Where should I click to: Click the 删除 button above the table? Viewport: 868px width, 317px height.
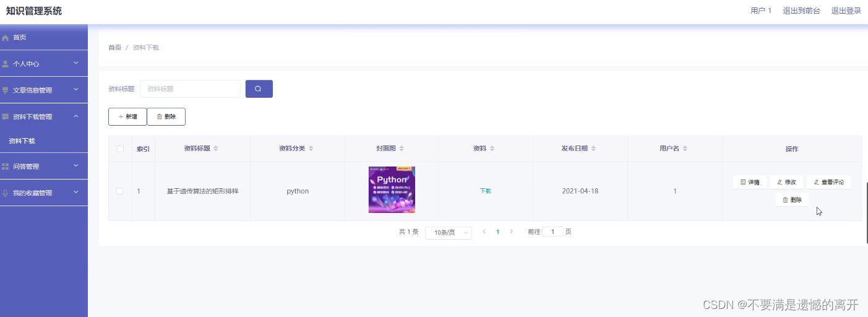[166, 116]
